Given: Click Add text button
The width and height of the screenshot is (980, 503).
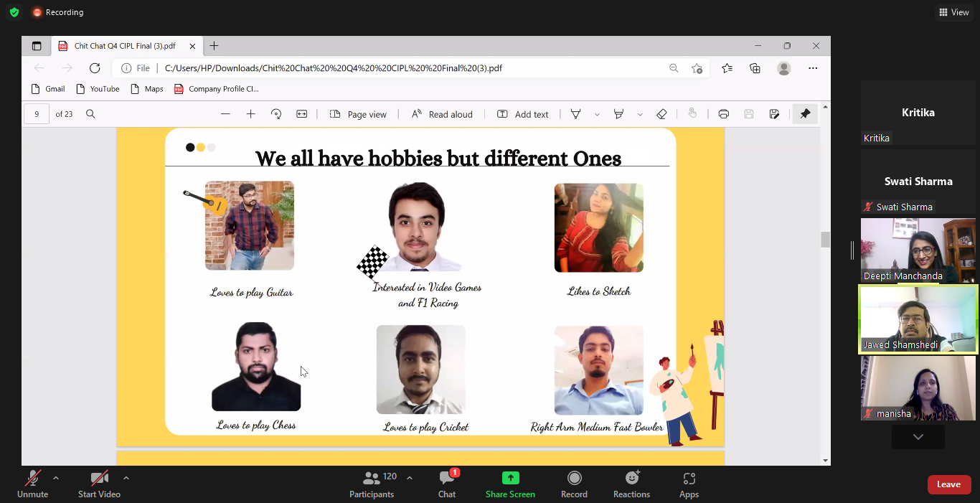Looking at the screenshot, I should 522,114.
